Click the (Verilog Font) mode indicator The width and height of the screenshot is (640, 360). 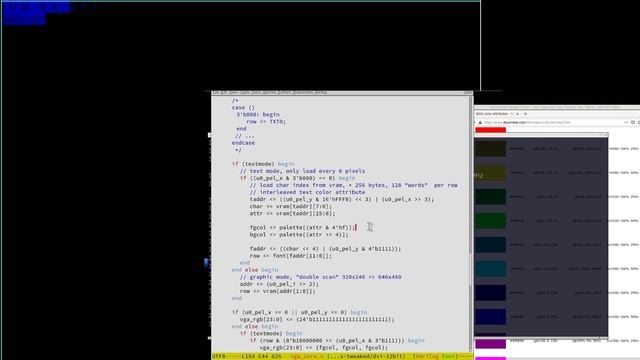(435, 356)
